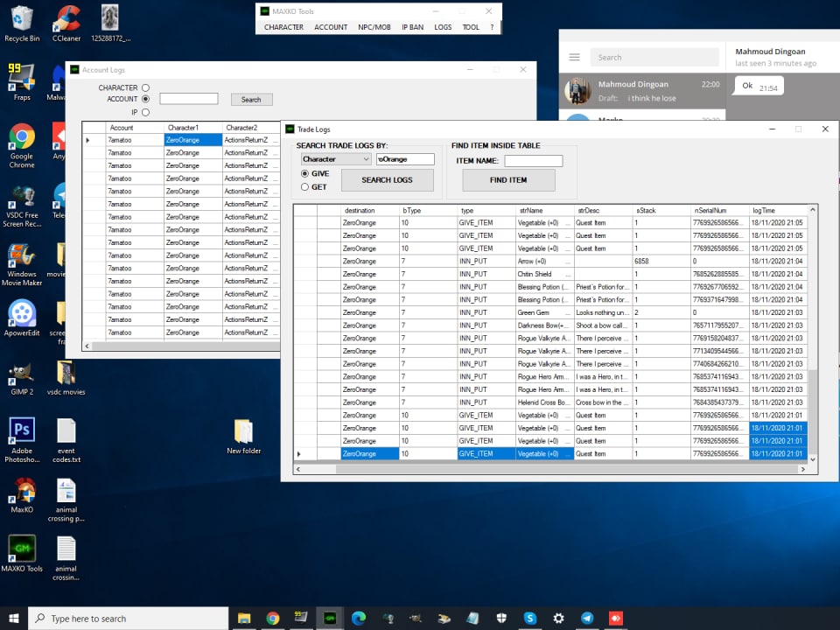Click Trade Logs vertical scrollbar down arrow
This screenshot has width=840, height=630.
pos(813,459)
